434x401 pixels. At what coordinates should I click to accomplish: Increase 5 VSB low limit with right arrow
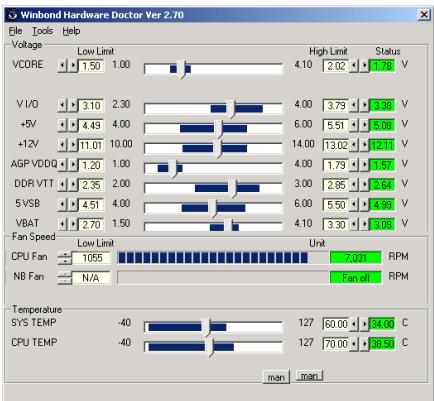73,204
